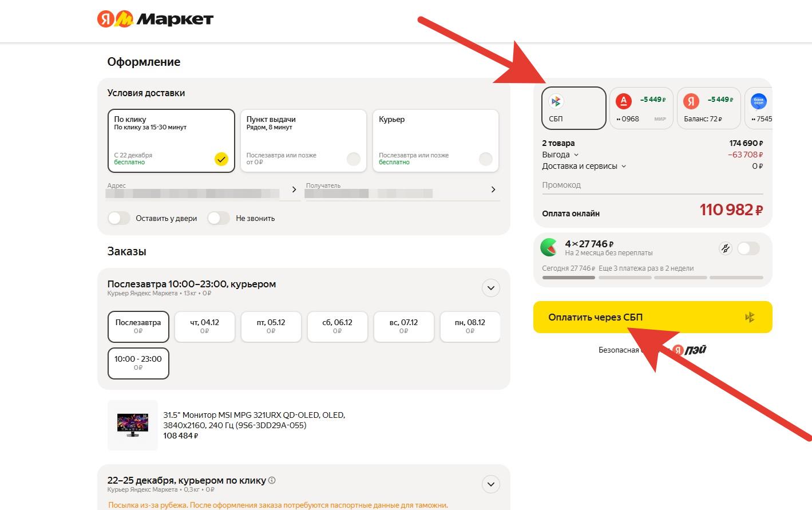
Task: Click the Оформление page heading
Action: (144, 62)
